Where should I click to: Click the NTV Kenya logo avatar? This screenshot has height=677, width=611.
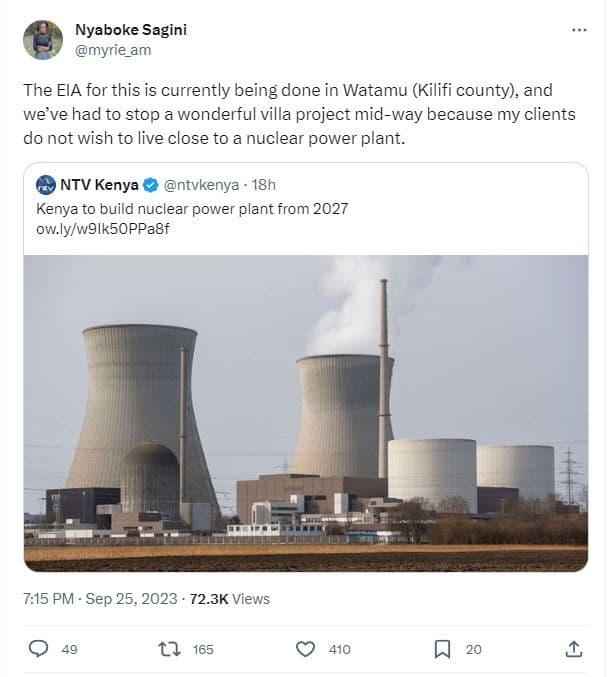(45, 185)
